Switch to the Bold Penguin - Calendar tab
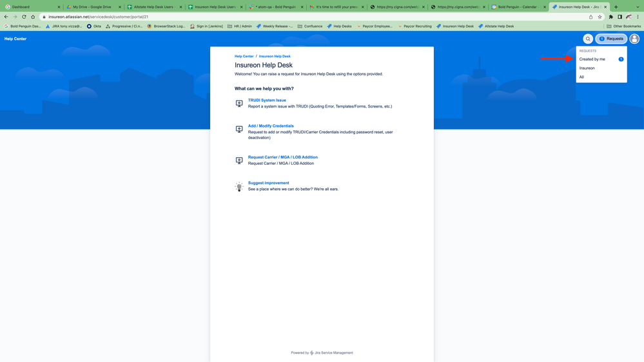The width and height of the screenshot is (644, 362). (x=518, y=7)
